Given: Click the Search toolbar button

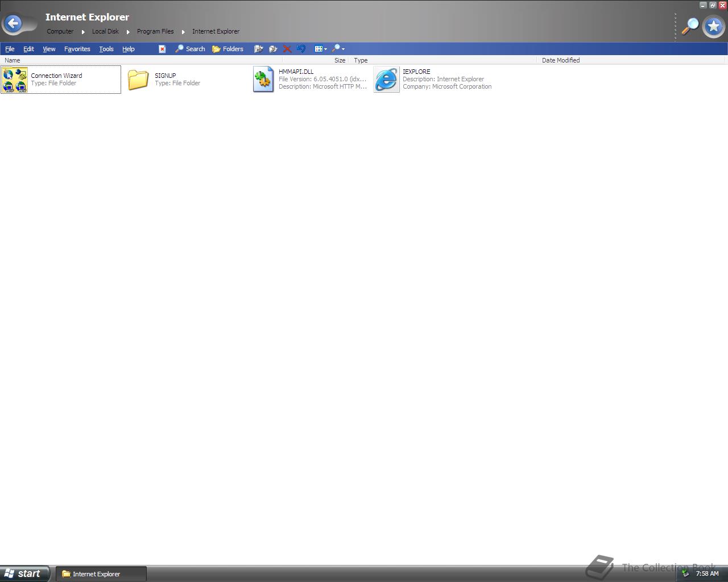Looking at the screenshot, I should click(190, 49).
